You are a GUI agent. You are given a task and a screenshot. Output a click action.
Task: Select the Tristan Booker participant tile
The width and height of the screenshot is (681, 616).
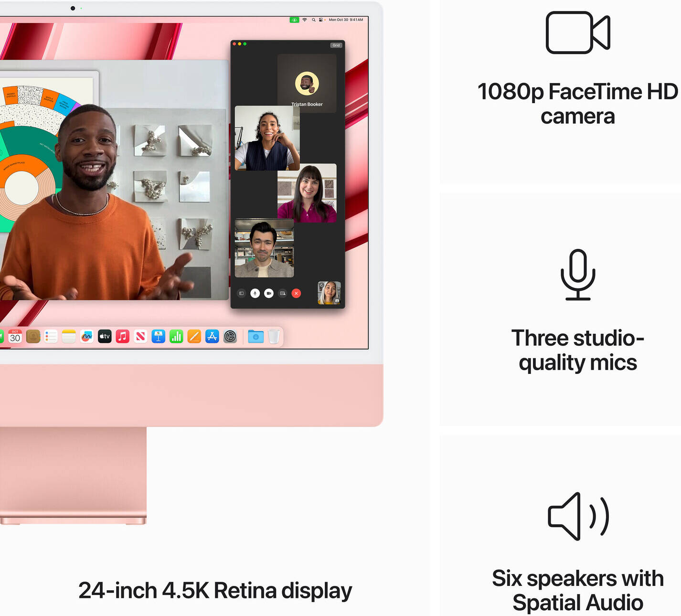click(x=307, y=83)
